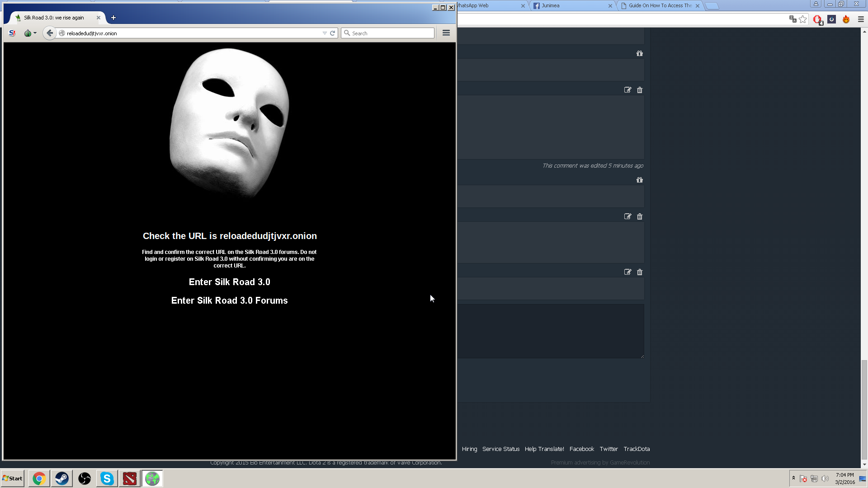The width and height of the screenshot is (868, 488).
Task: Click the scrollbar up arrow in Chrome
Action: tap(864, 32)
